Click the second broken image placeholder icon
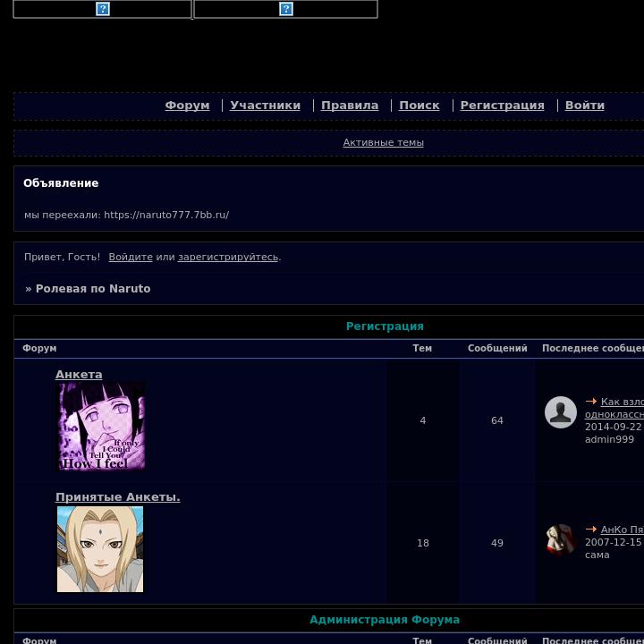Screen dimensions: 644x644 coord(286,9)
